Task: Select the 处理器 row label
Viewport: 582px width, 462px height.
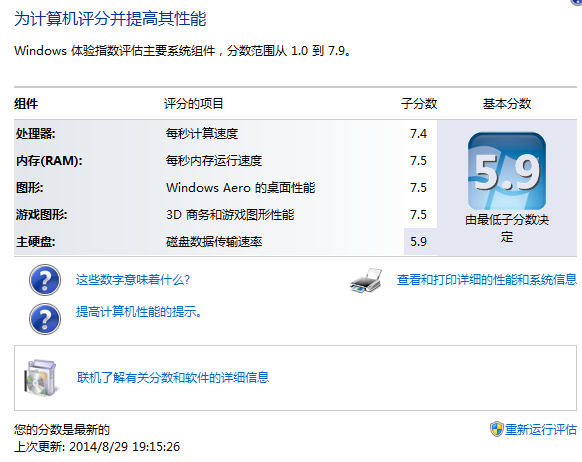Action: 36,134
